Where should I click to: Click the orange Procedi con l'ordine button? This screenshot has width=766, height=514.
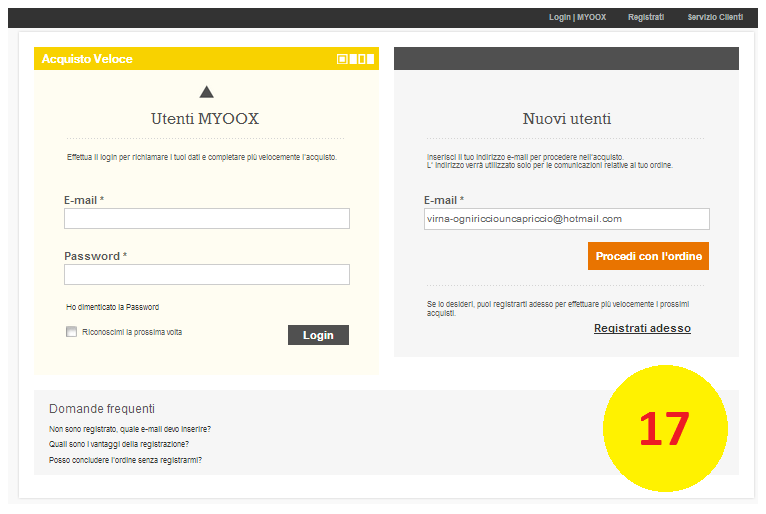tap(648, 256)
